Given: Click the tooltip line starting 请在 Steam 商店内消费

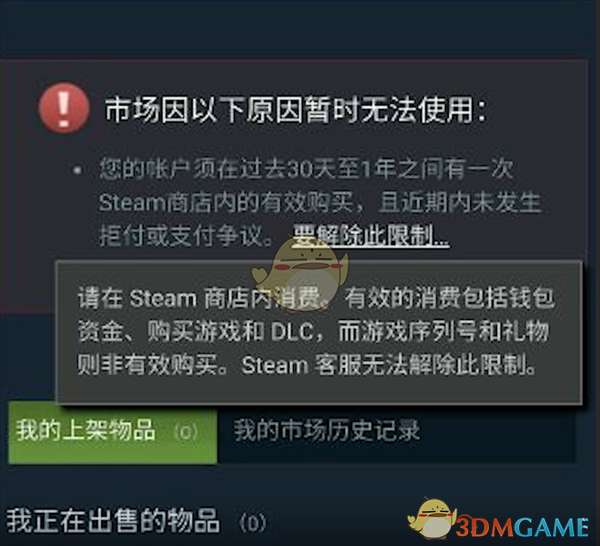Looking at the screenshot, I should click(x=316, y=298).
